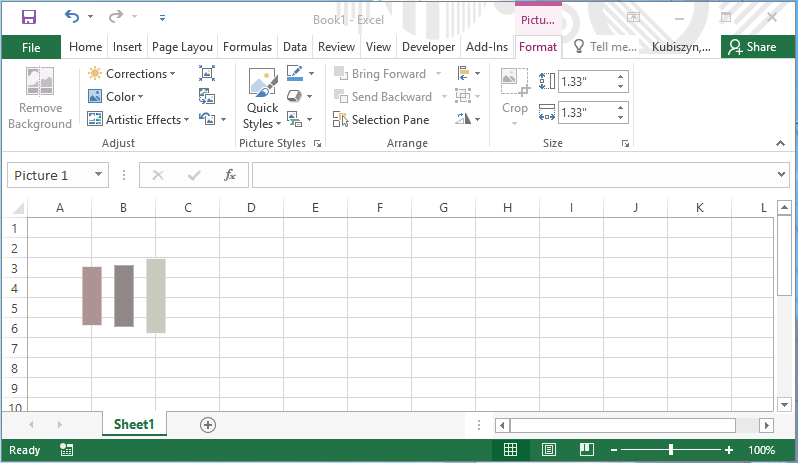This screenshot has height=463, width=798.
Task: Click the Share button
Action: (x=751, y=47)
